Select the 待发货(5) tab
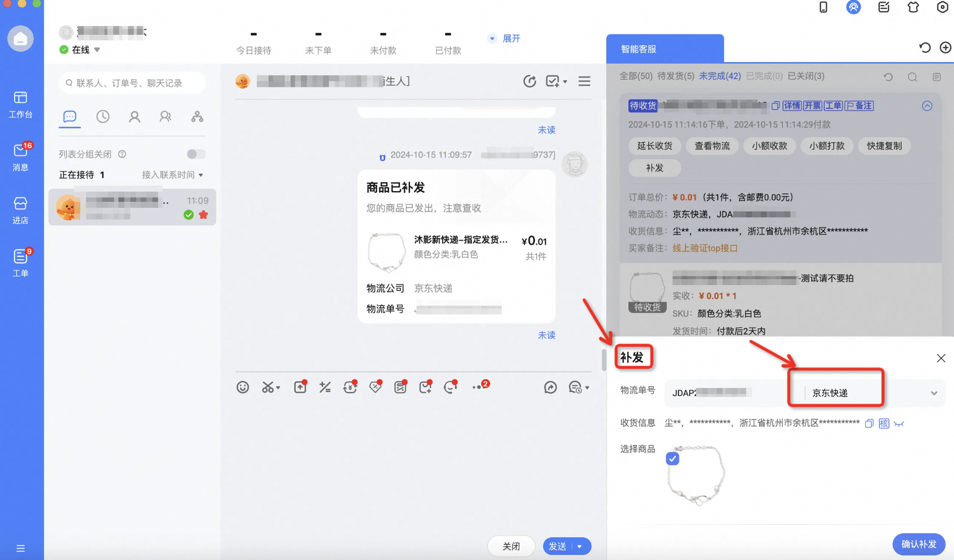Image resolution: width=954 pixels, height=560 pixels. 675,76
